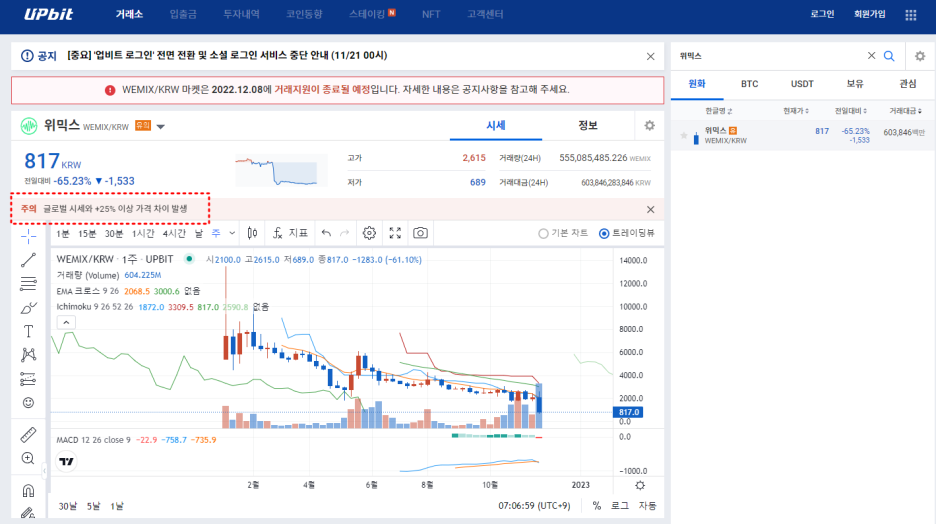Set range to 1날
Screen dimensions: 936x524
coord(116,506)
